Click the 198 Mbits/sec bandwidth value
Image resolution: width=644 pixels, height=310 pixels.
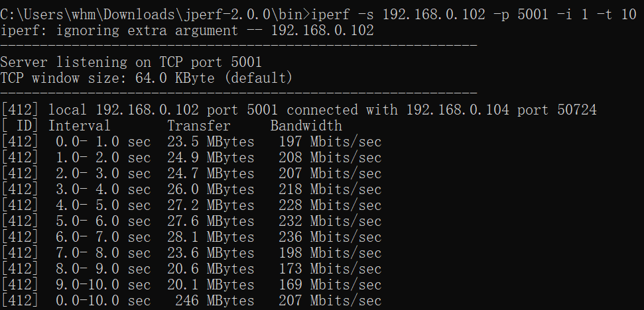tap(330, 253)
